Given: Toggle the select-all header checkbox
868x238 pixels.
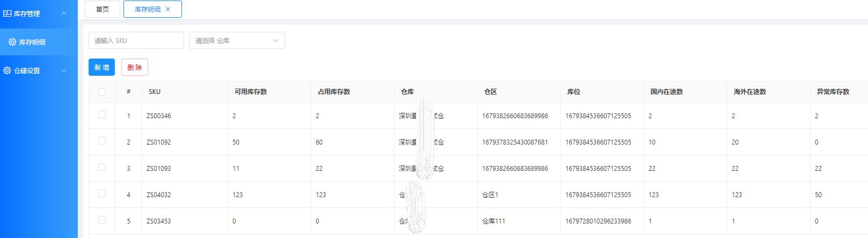Looking at the screenshot, I should 102,92.
